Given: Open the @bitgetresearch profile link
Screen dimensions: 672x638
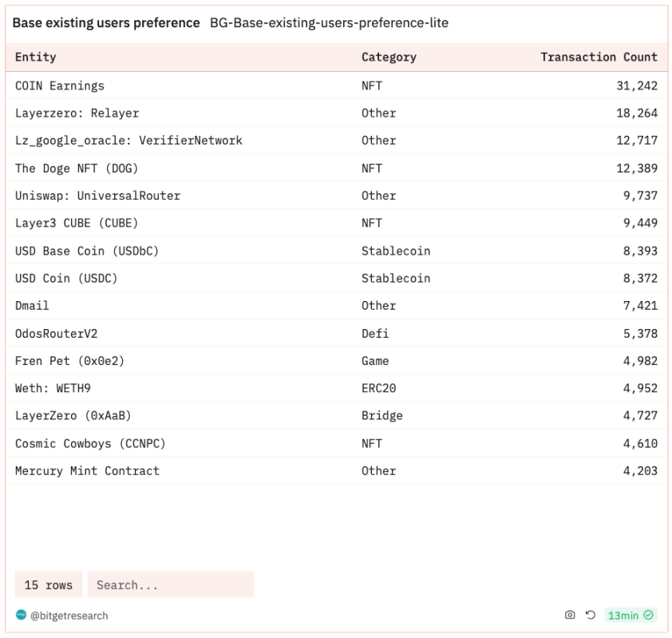Looking at the screenshot, I should click(69, 616).
